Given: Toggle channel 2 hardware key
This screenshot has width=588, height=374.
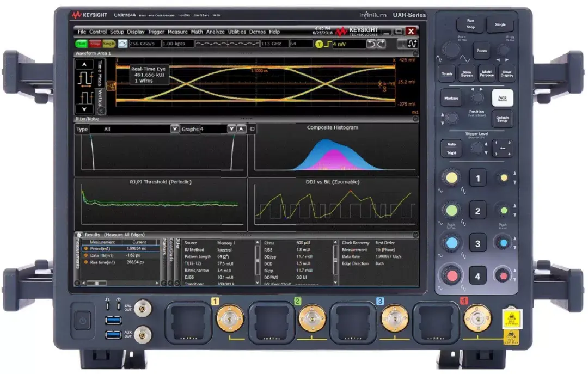Looking at the screenshot, I should 478,211.
